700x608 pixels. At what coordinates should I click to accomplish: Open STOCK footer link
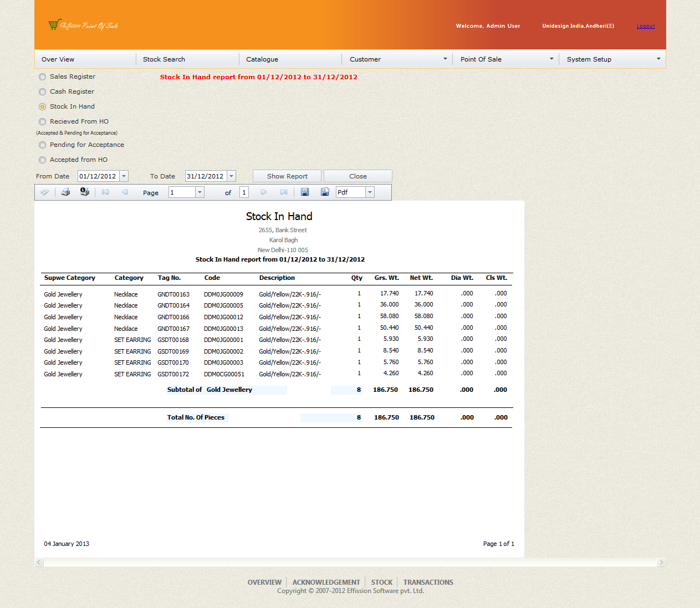tap(382, 583)
